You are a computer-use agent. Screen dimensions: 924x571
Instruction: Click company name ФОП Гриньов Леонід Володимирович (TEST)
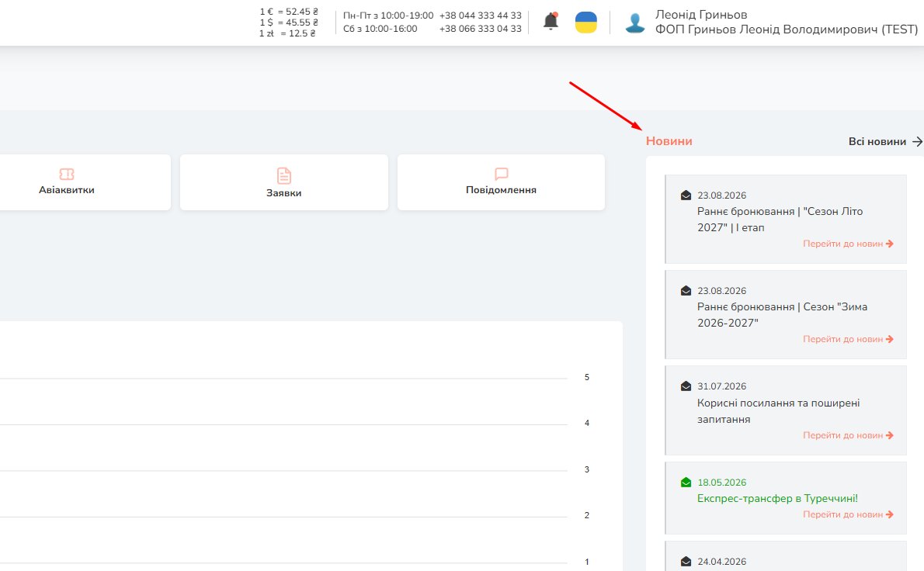(x=787, y=29)
